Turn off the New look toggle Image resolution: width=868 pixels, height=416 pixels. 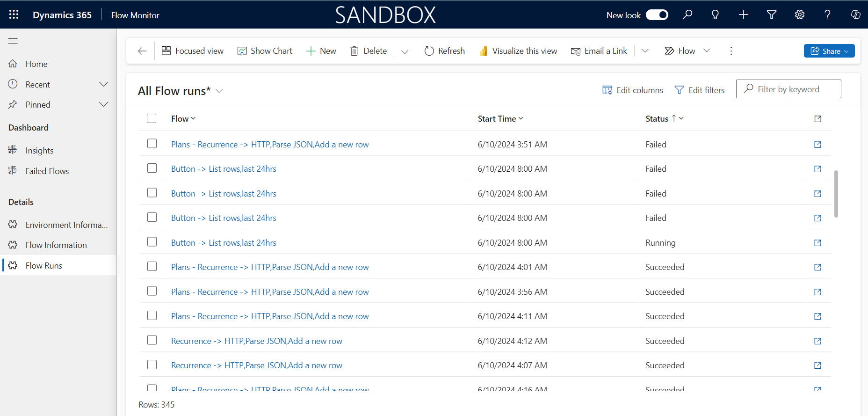click(657, 15)
